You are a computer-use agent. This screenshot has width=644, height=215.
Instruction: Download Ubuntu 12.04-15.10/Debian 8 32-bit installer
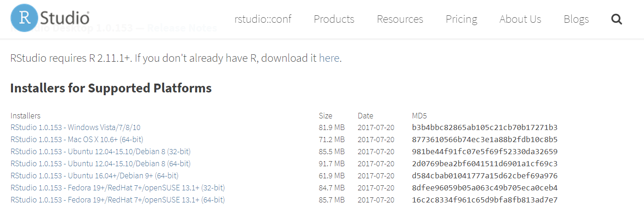[x=101, y=151]
